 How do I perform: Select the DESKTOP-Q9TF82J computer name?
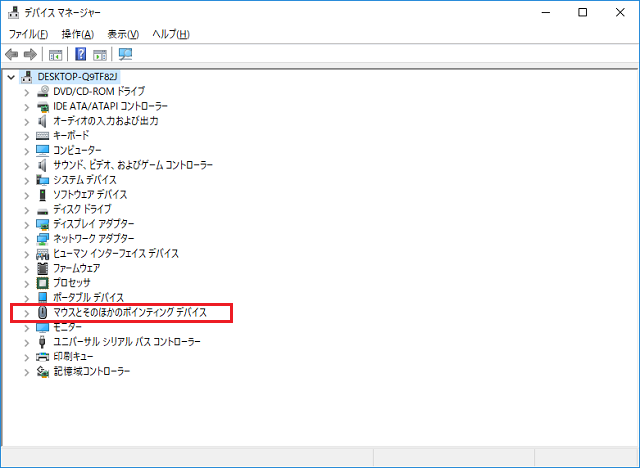click(x=78, y=77)
